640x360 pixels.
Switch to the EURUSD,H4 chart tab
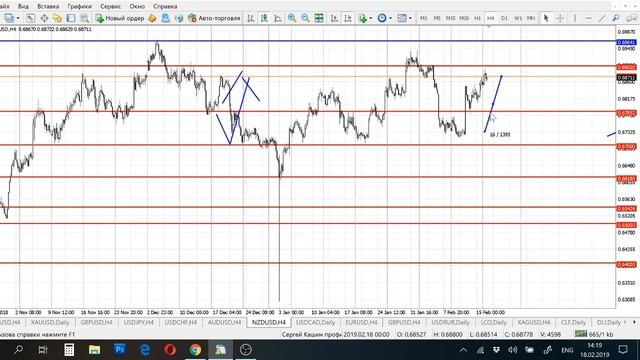coord(361,322)
